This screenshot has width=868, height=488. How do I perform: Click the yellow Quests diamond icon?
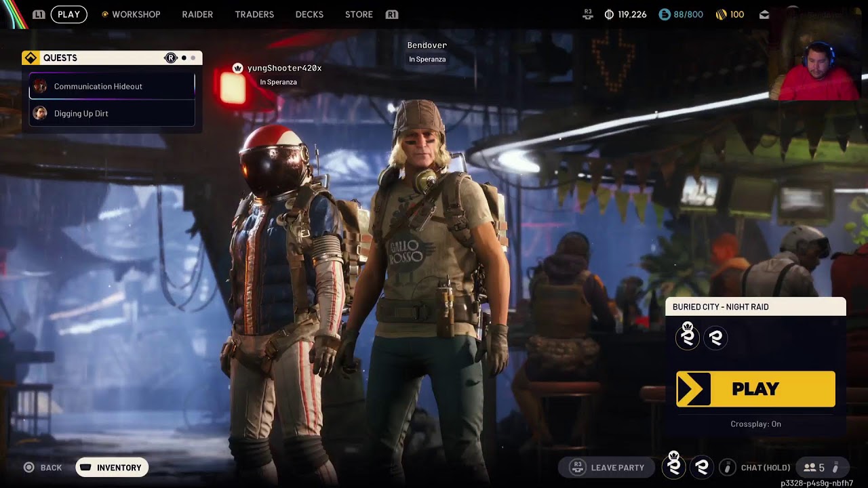click(x=30, y=58)
